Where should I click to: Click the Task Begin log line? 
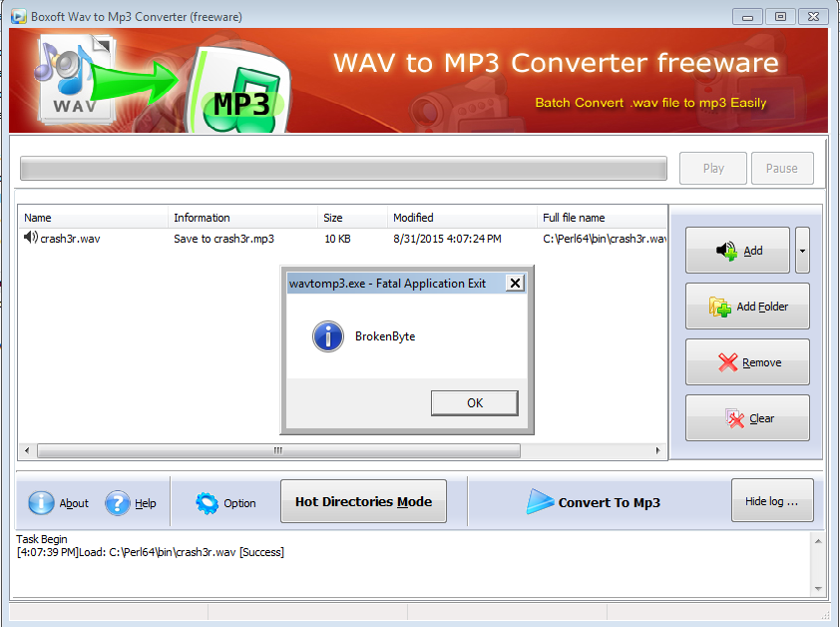42,539
